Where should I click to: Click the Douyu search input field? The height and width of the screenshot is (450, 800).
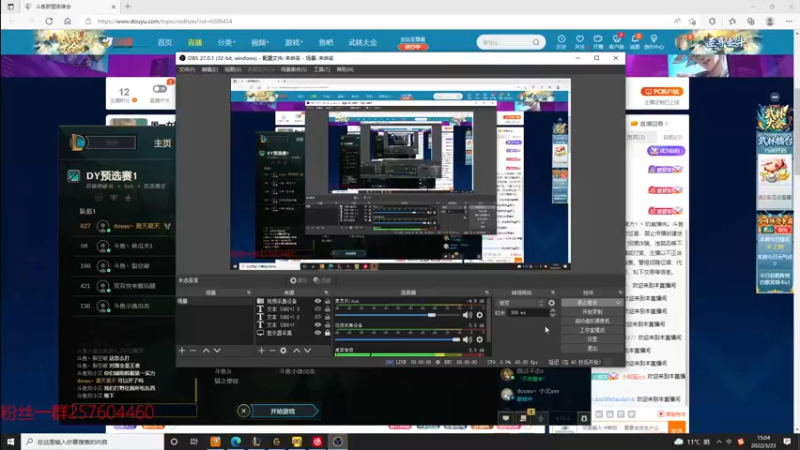[505, 42]
